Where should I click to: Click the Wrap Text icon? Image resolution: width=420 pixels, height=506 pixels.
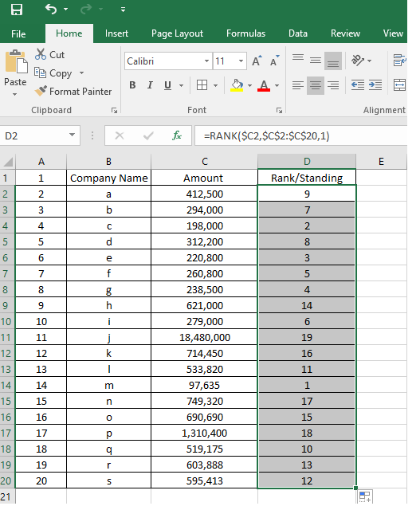[399, 61]
